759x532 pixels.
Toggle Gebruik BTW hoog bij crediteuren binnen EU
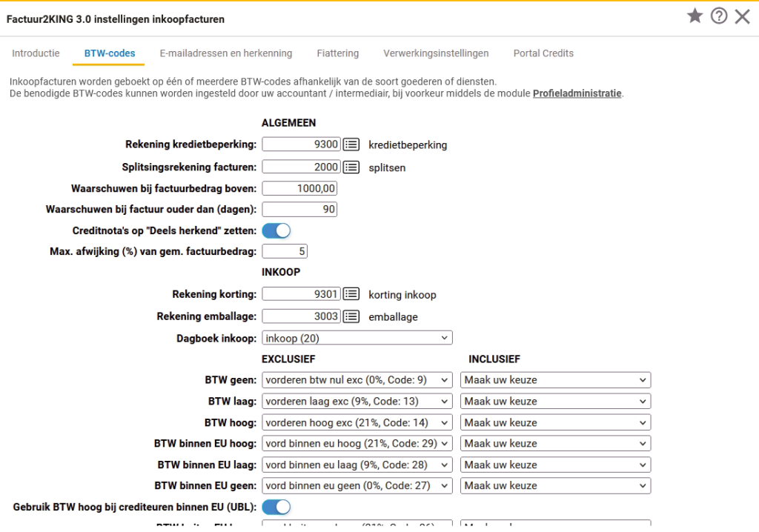click(x=276, y=508)
